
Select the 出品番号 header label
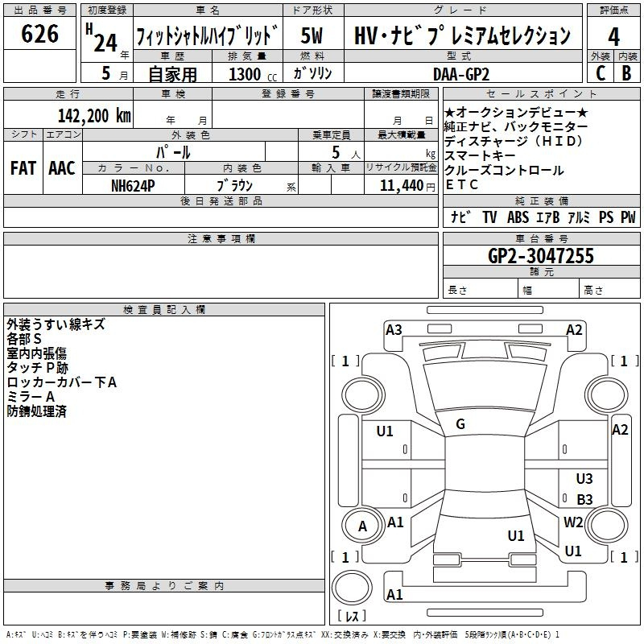tap(39, 10)
